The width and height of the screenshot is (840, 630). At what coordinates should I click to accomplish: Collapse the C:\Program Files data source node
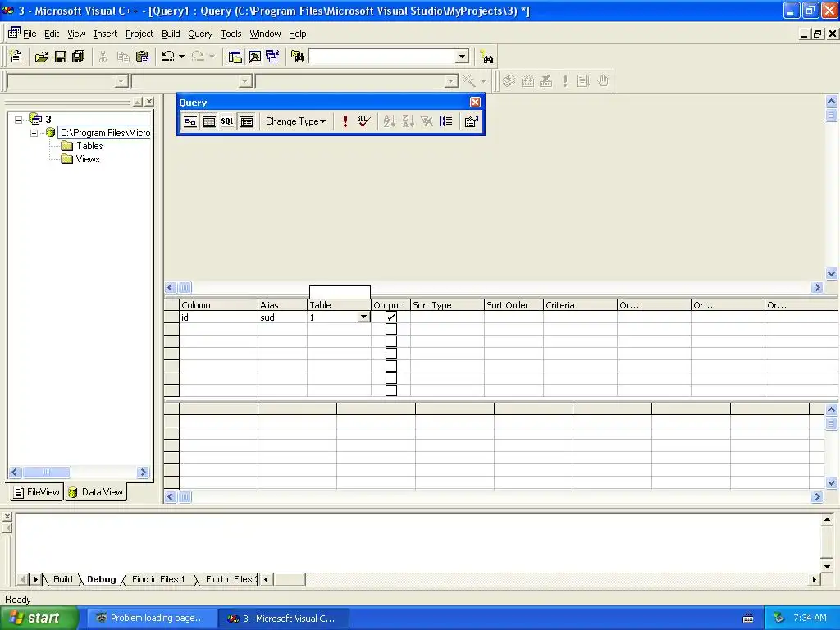[34, 133]
